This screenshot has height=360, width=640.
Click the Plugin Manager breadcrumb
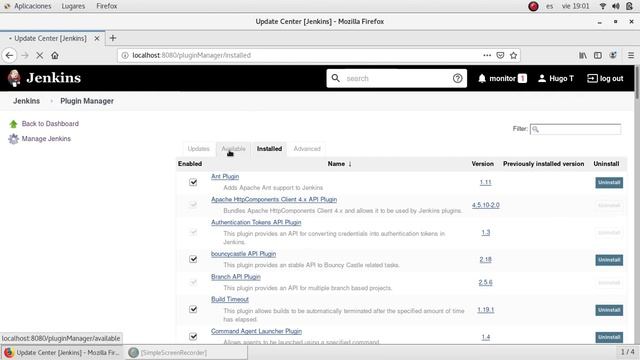tap(87, 101)
